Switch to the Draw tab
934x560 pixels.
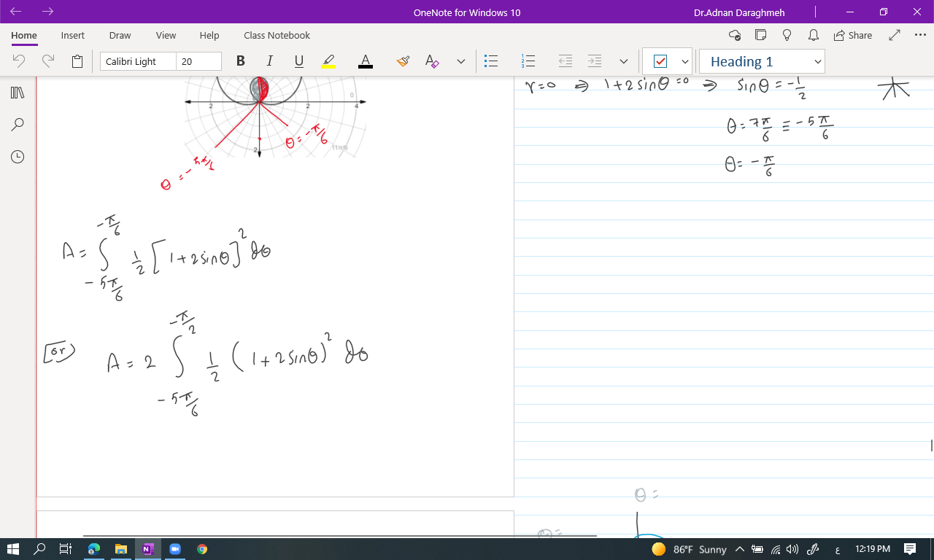(120, 35)
